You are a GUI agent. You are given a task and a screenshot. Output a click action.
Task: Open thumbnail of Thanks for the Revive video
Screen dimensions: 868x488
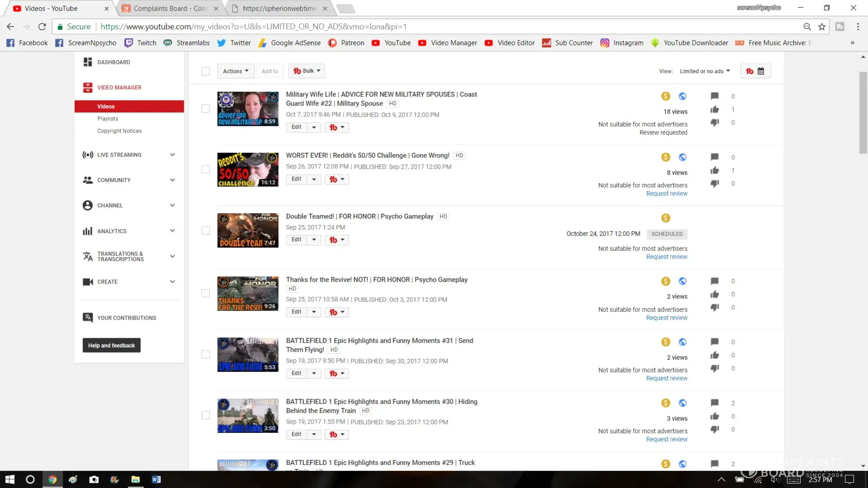coord(248,293)
